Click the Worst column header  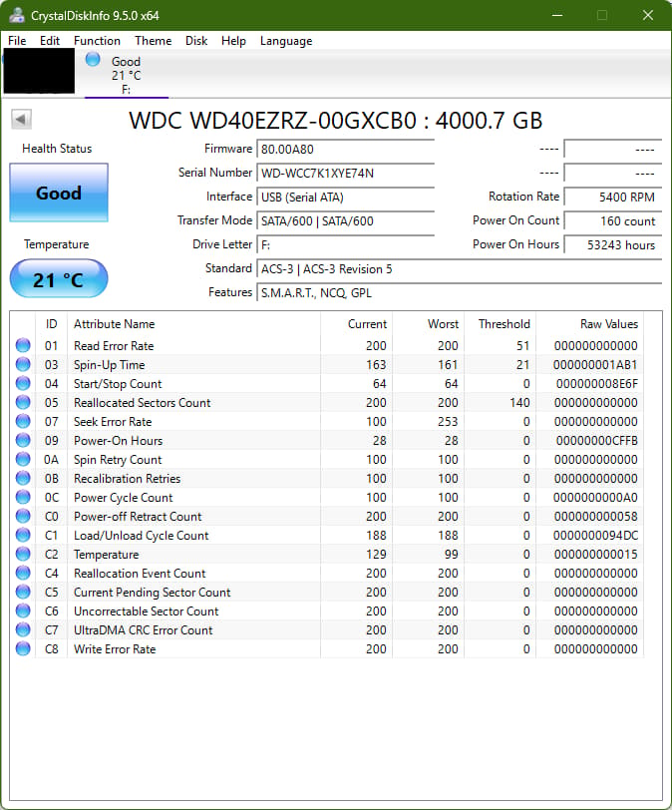tap(428, 324)
